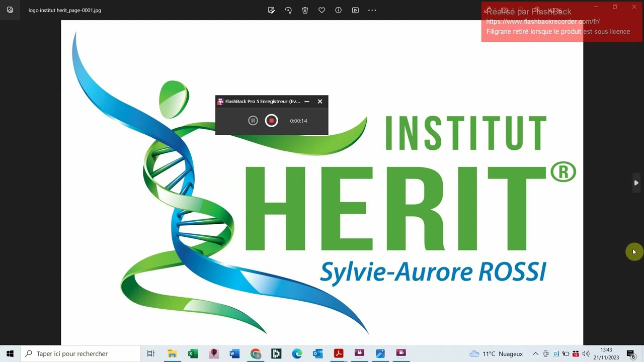Switch to the Photos app taskbar icon
The image size is (644, 362).
380,353
